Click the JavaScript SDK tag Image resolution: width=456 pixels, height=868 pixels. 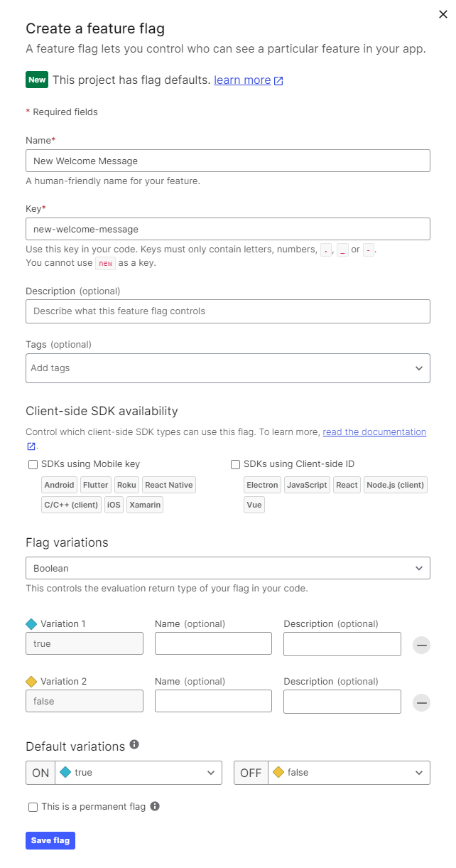click(307, 485)
